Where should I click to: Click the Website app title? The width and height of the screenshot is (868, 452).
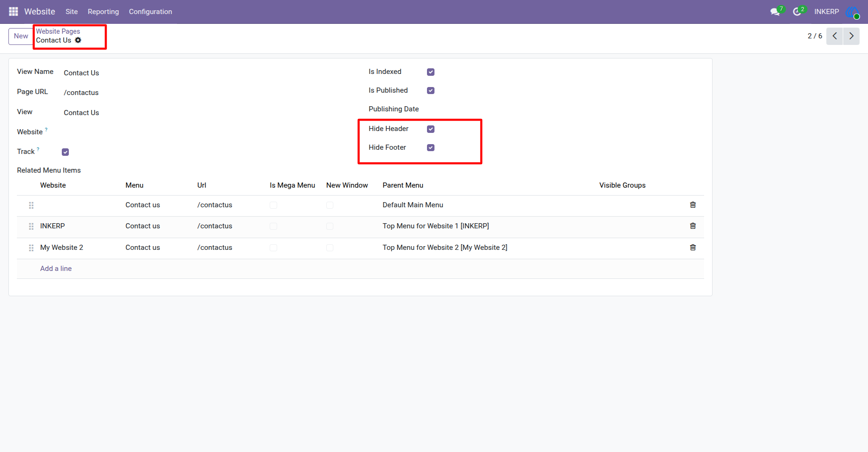40,12
